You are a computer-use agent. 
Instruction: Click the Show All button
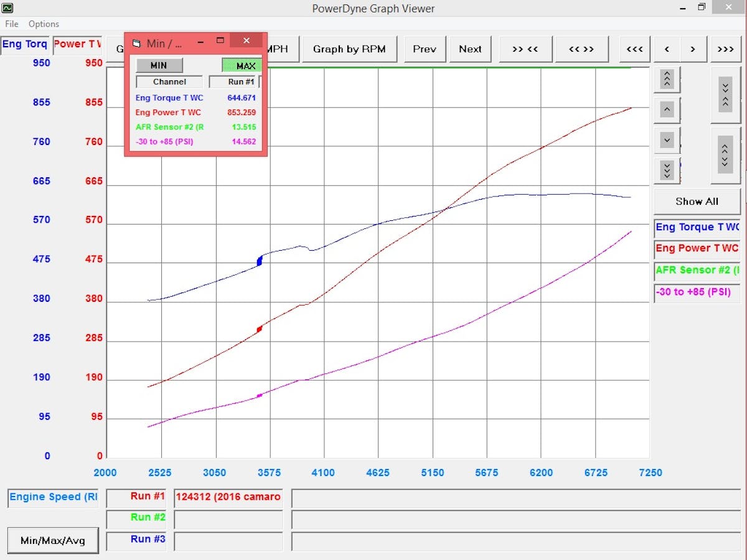(x=697, y=202)
